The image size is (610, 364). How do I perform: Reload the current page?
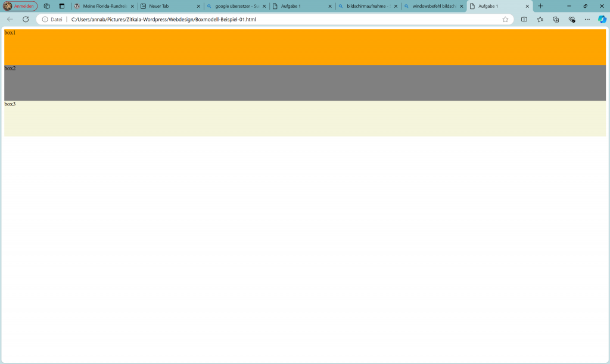click(26, 19)
